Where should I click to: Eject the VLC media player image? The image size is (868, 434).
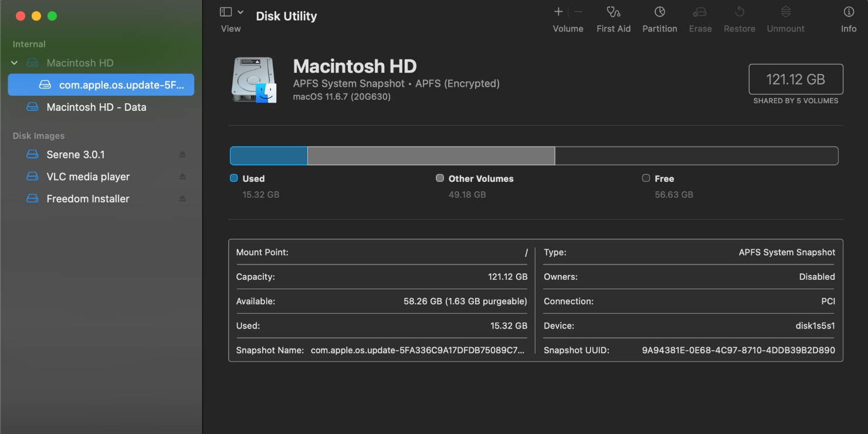click(182, 177)
